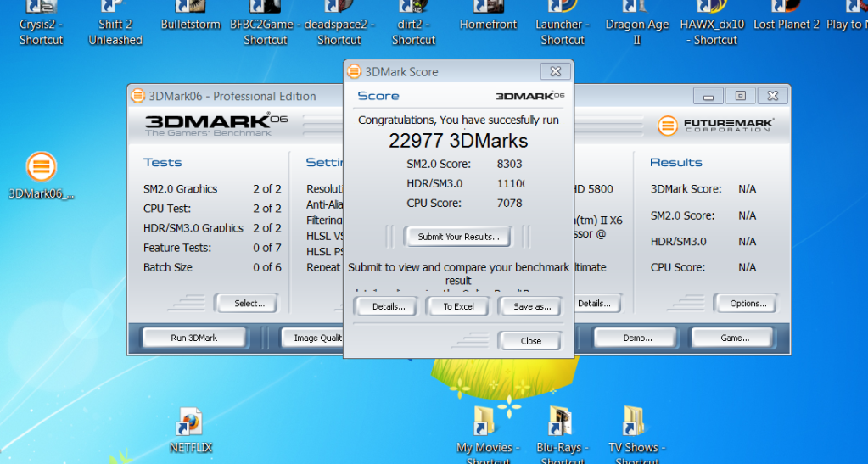Close the 3DMark Score dialog via X

pyautogui.click(x=555, y=71)
